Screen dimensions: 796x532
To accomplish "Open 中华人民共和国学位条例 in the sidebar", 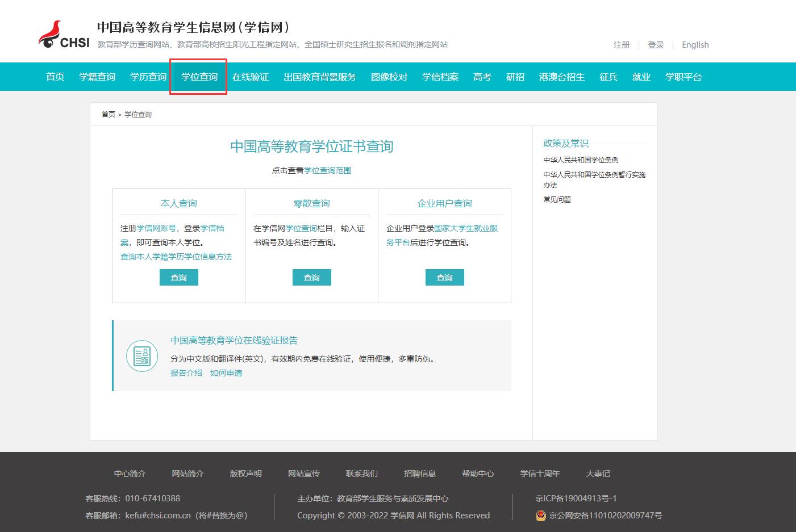I will [x=581, y=160].
